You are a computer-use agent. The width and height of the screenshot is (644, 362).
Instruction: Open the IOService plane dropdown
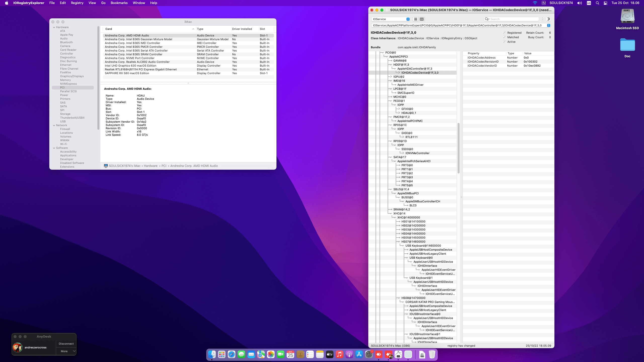point(391,19)
